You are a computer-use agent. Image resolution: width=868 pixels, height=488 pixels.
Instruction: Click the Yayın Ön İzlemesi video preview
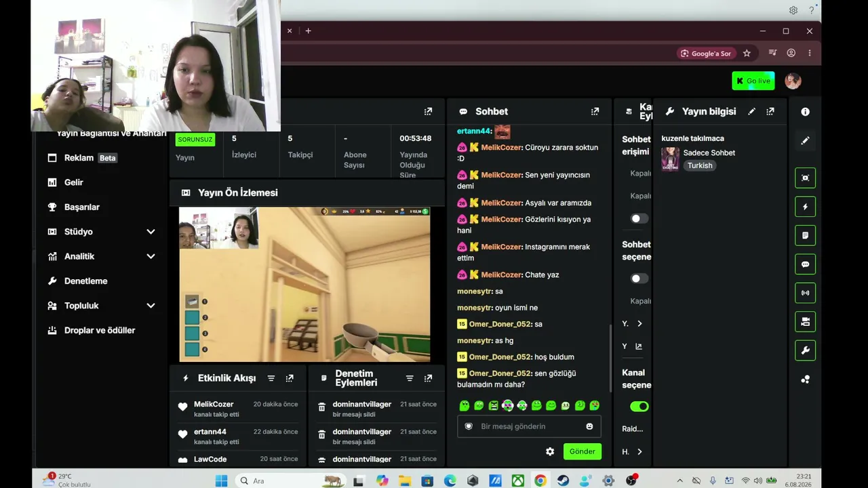pos(304,285)
